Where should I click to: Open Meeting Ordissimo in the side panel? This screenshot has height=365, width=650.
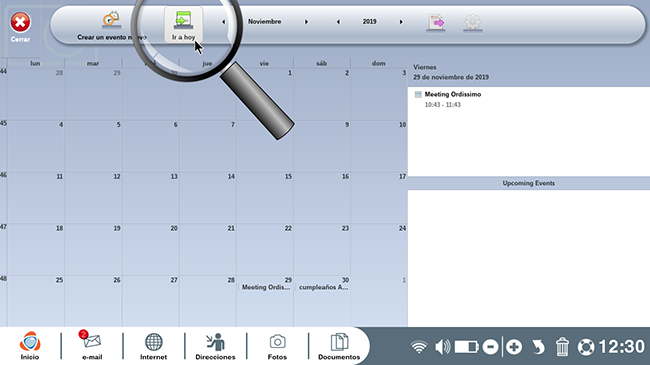point(453,95)
